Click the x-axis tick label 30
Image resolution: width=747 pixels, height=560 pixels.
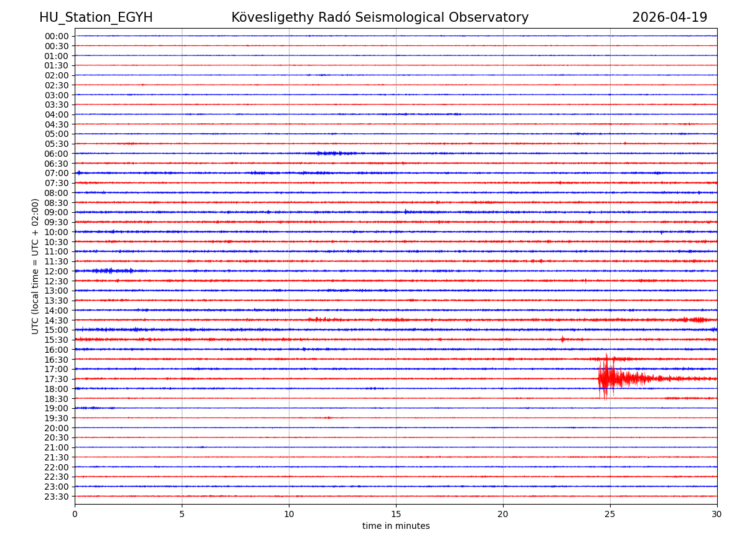click(x=717, y=515)
